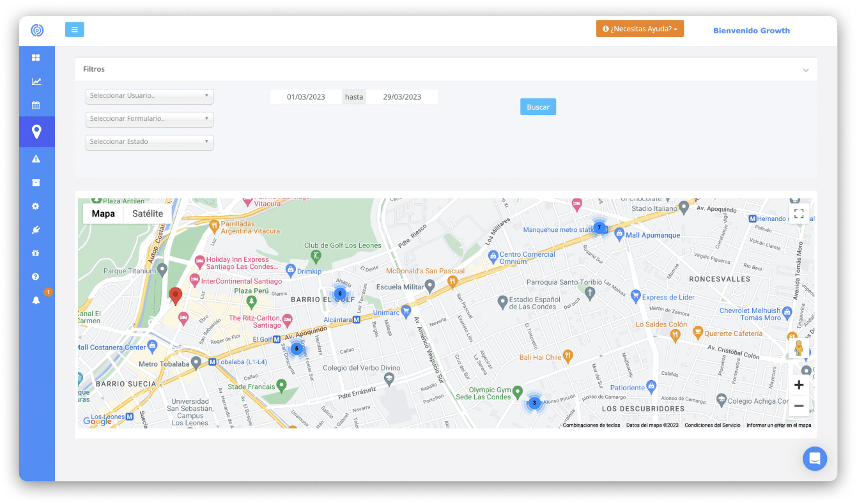
Task: Switch to Satélite map view
Action: [147, 213]
